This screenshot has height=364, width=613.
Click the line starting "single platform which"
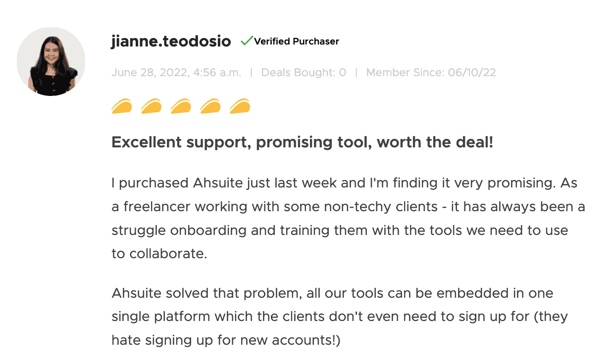340,317
